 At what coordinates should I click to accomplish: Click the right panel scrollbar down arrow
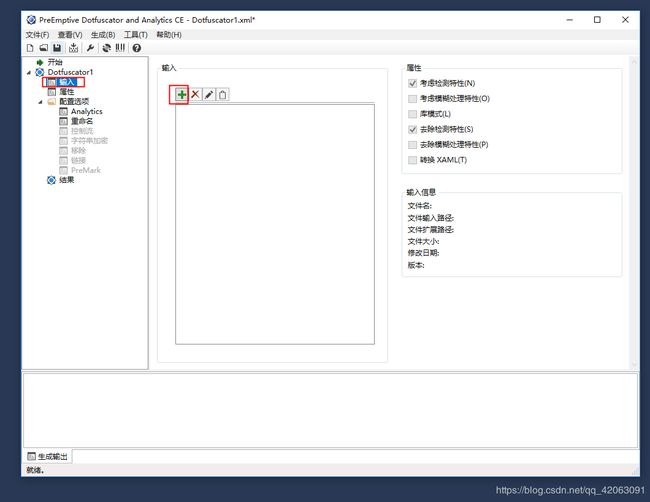tap(634, 364)
